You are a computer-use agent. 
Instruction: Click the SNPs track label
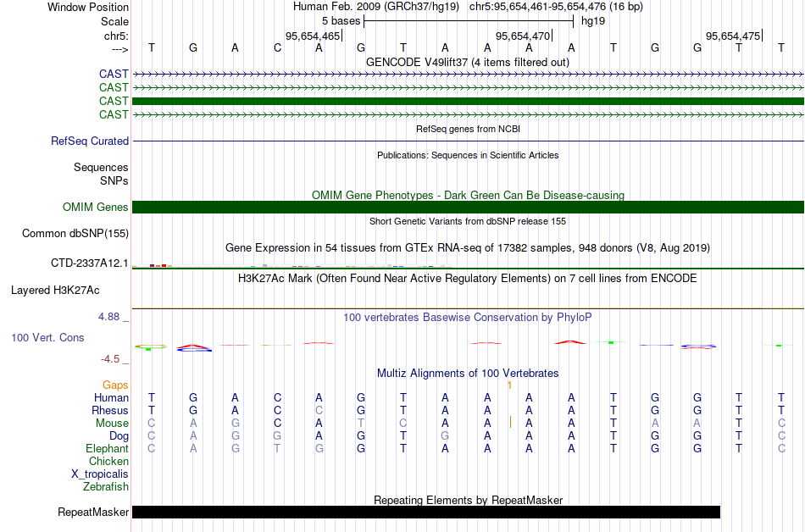tap(114, 180)
